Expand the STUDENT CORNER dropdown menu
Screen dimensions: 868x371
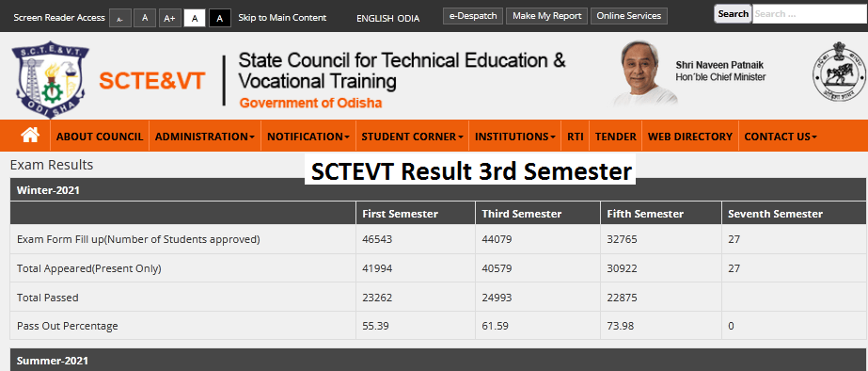[413, 137]
